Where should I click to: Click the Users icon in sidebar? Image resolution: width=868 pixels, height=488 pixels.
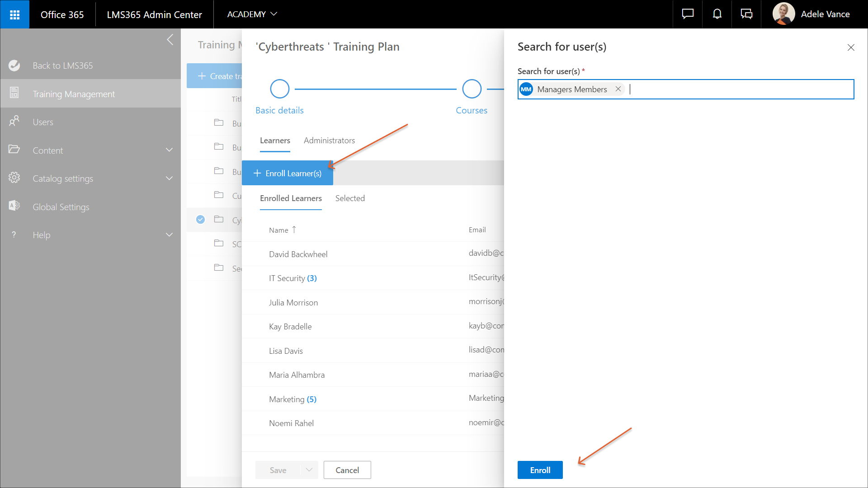pyautogui.click(x=14, y=122)
